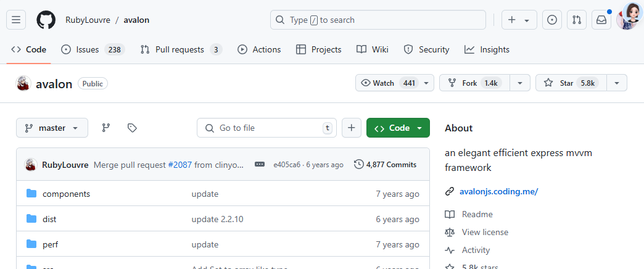
Task: Open the avalonjs.coding.me link
Action: pos(498,191)
